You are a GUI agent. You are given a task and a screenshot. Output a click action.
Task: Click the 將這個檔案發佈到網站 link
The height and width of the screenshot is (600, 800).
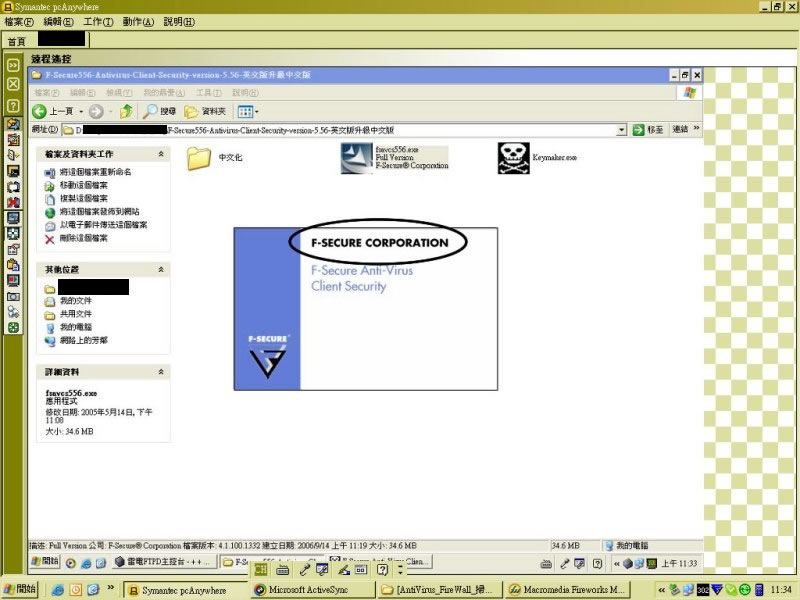(99, 212)
